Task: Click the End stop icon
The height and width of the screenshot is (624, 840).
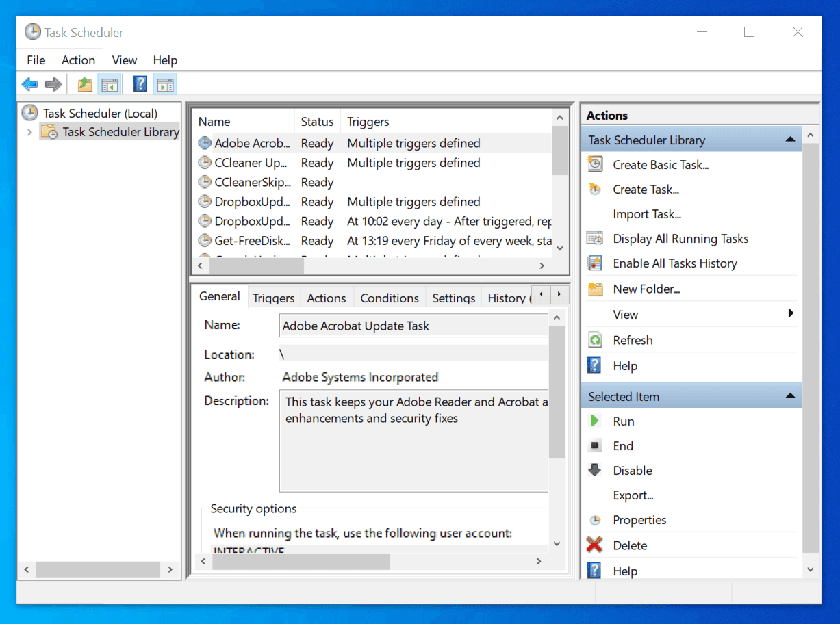Action: pos(596,446)
